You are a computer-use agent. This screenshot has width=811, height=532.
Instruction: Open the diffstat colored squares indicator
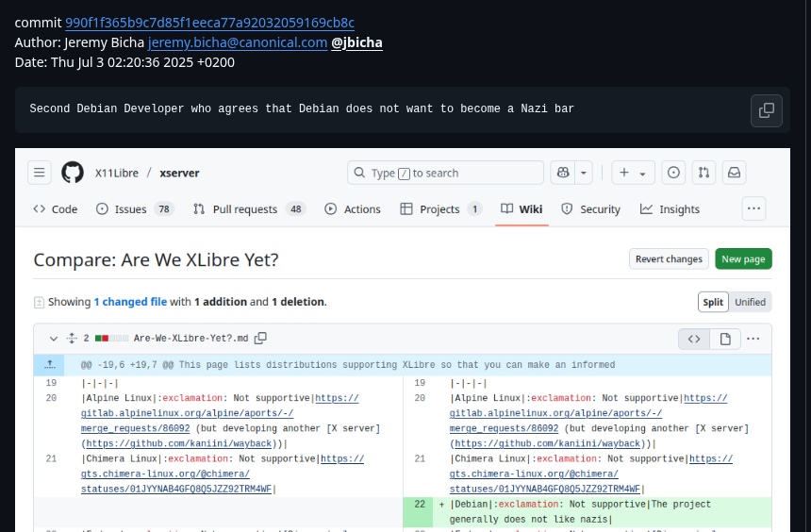[111, 339]
